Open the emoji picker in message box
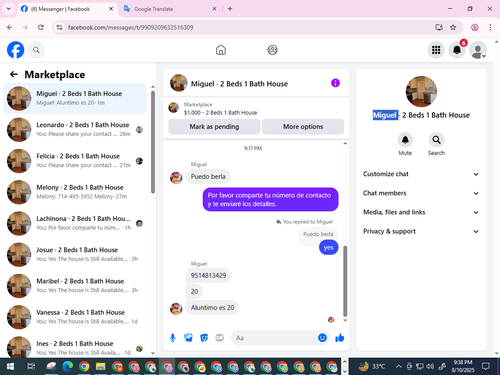The image size is (500, 375). click(322, 338)
